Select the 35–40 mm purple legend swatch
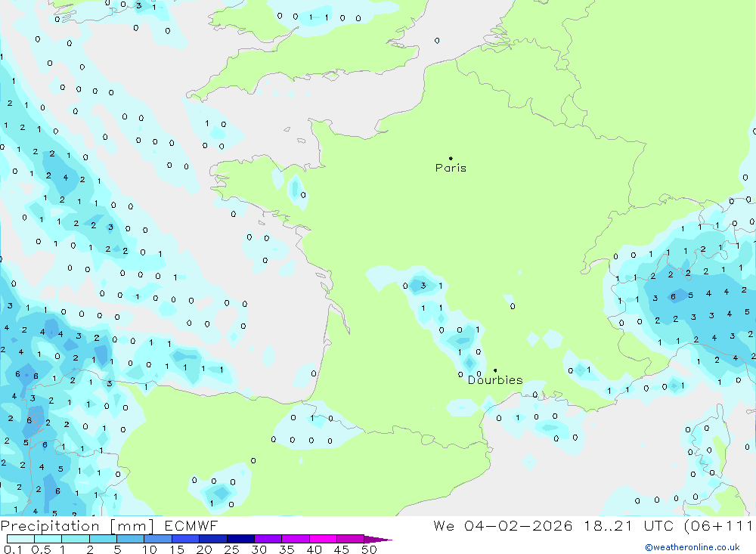Viewport: 756px width, 554px height. [296, 539]
